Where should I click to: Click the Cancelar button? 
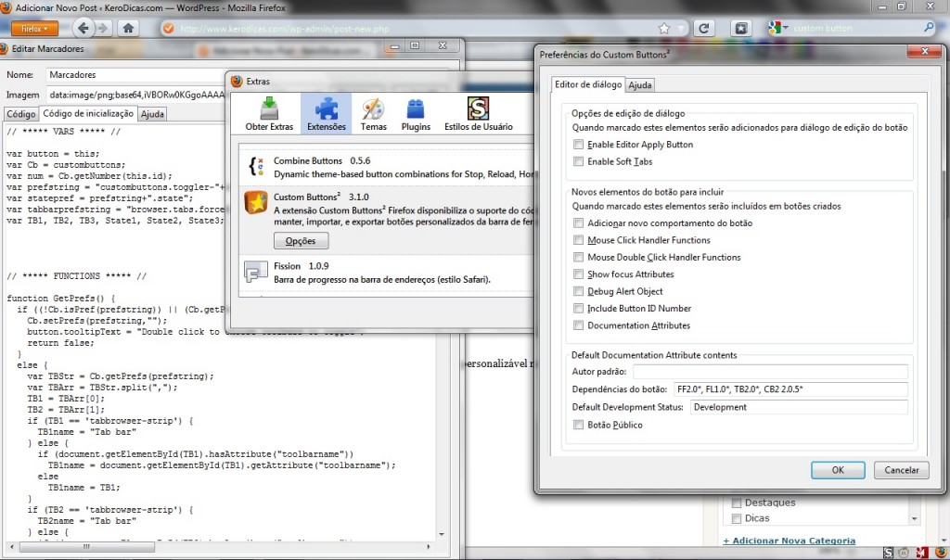(x=901, y=470)
